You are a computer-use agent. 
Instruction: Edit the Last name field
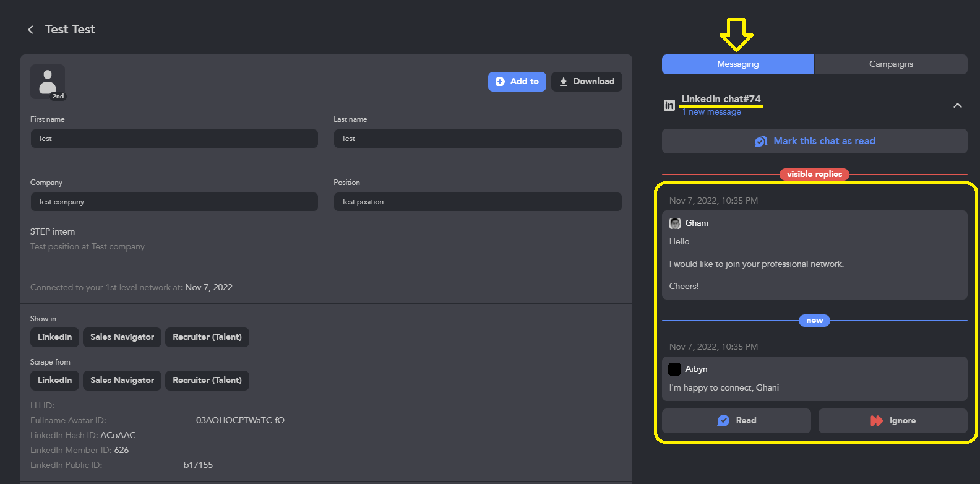pos(478,139)
